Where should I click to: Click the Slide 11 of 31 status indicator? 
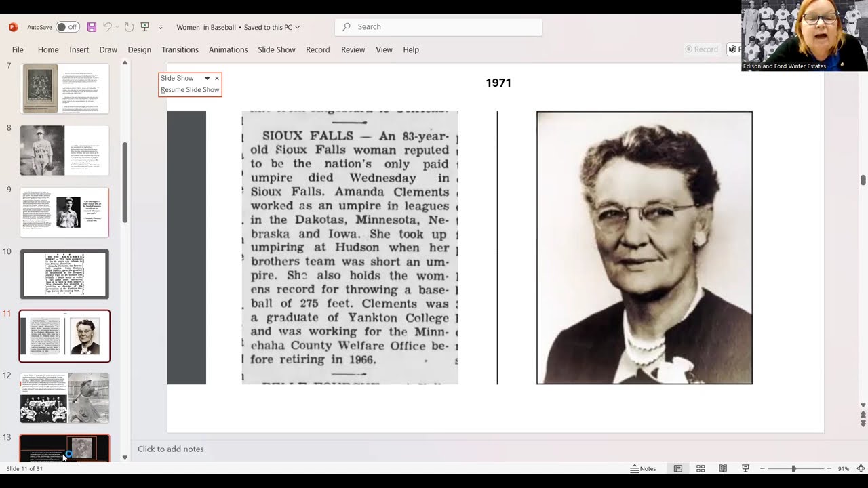click(24, 468)
